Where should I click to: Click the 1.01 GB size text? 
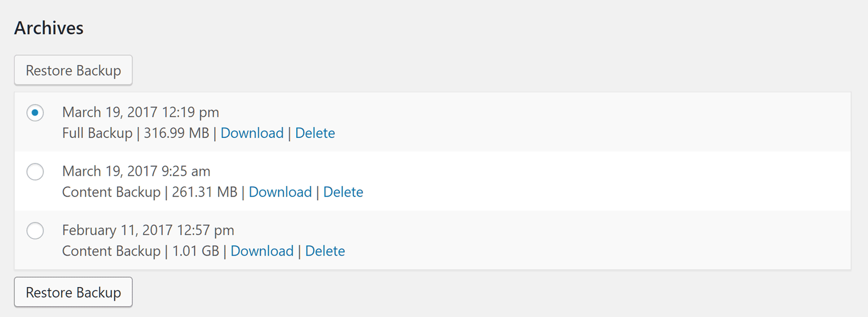(x=195, y=251)
